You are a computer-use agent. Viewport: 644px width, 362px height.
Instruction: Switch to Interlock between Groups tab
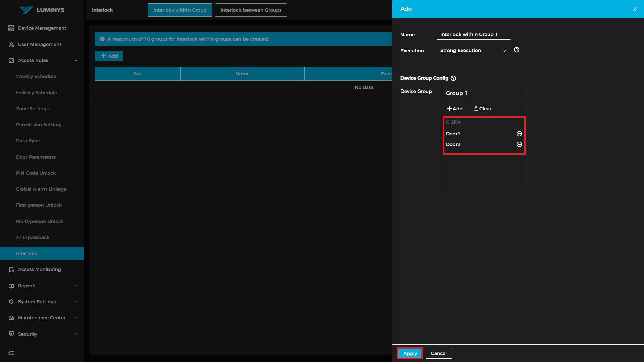[x=251, y=10]
